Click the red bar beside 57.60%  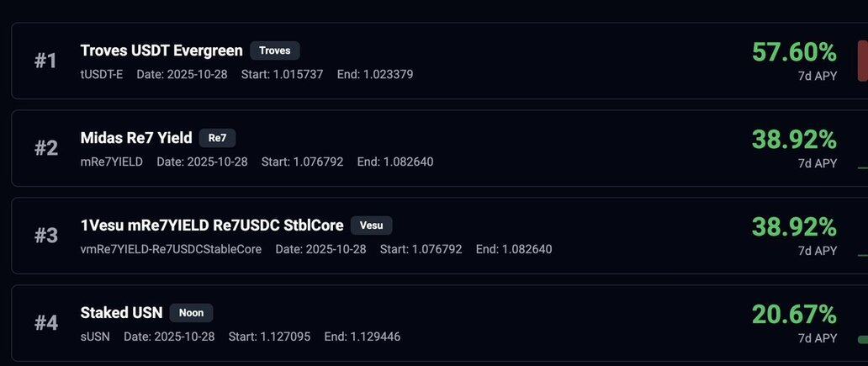pos(862,61)
